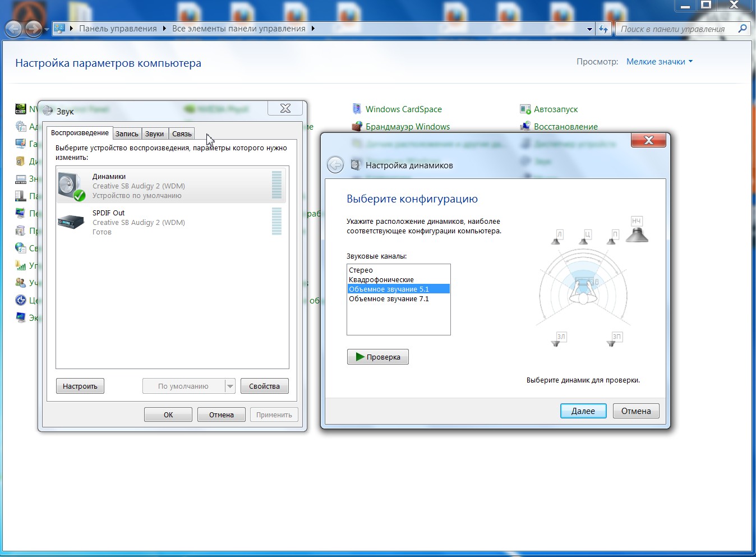
Task: Click the По умолчанию button
Action: pos(183,386)
